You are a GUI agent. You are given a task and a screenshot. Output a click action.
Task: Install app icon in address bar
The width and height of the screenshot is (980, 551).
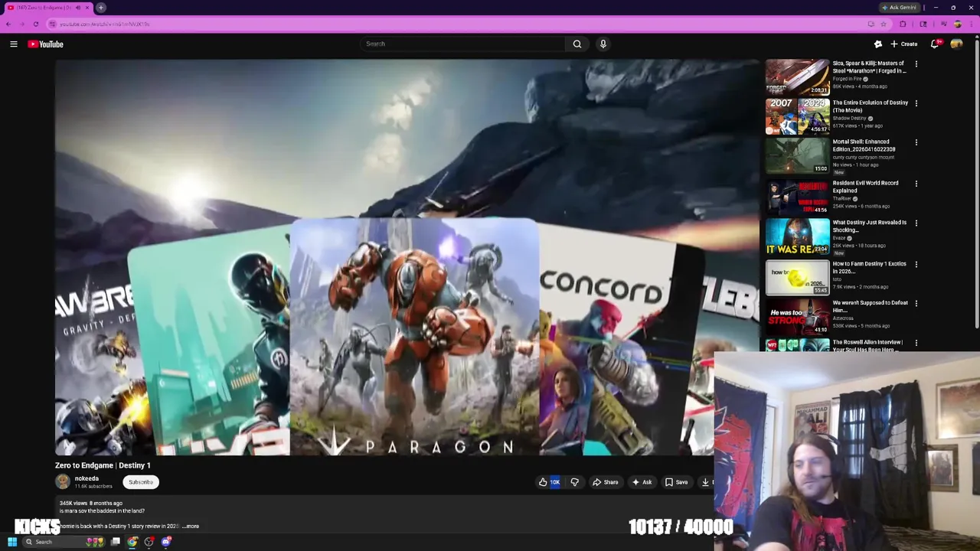click(x=871, y=24)
